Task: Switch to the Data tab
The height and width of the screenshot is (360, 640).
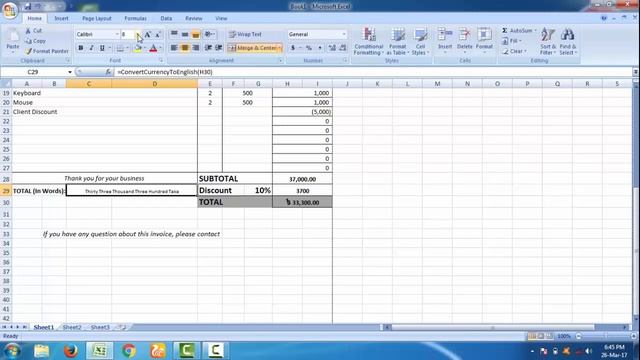Action: [x=166, y=18]
